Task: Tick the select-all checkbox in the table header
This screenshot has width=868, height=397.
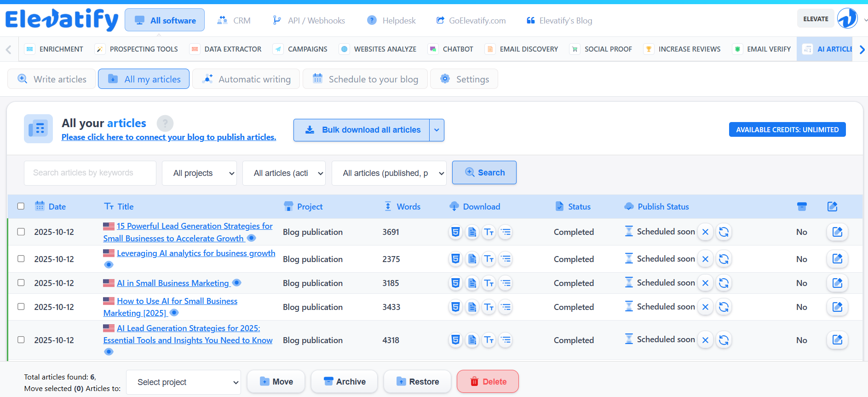Action: pyautogui.click(x=21, y=206)
